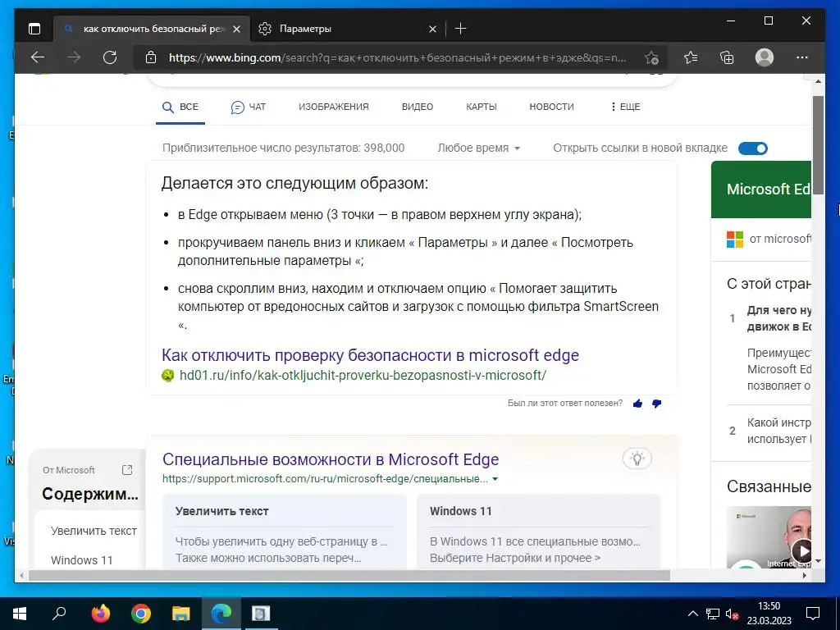Open the ЕЩЕ more options menu
This screenshot has width=840, height=630.
[625, 107]
